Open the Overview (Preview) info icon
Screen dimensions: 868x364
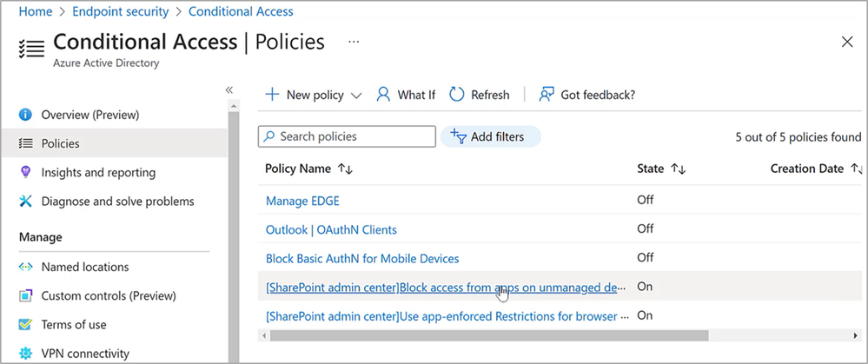(x=25, y=115)
